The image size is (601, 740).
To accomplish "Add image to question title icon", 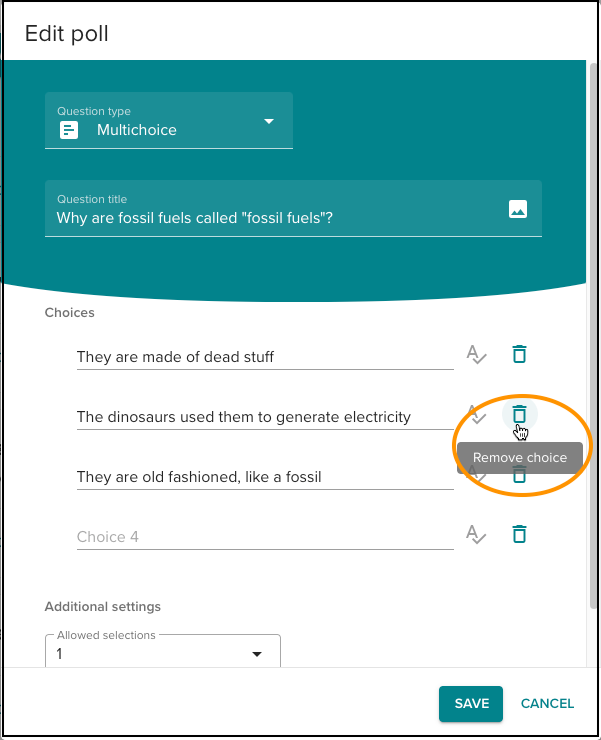I will coord(518,209).
